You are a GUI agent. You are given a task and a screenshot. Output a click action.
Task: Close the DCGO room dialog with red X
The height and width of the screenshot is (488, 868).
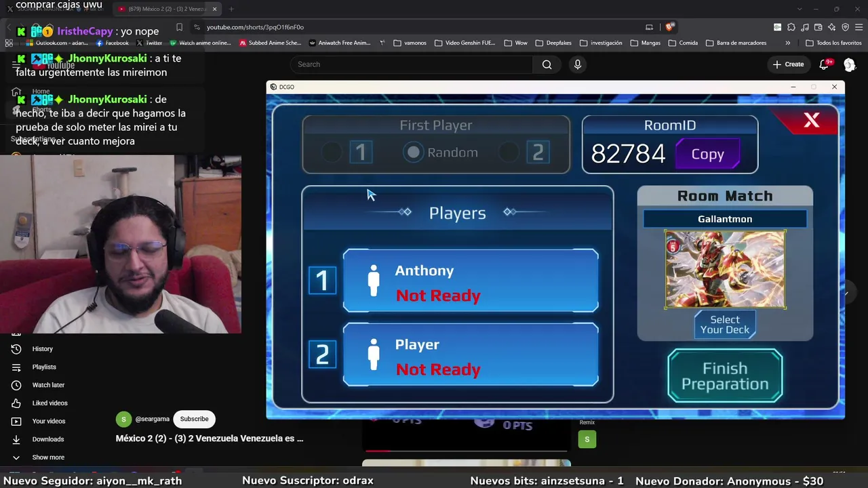tap(811, 121)
